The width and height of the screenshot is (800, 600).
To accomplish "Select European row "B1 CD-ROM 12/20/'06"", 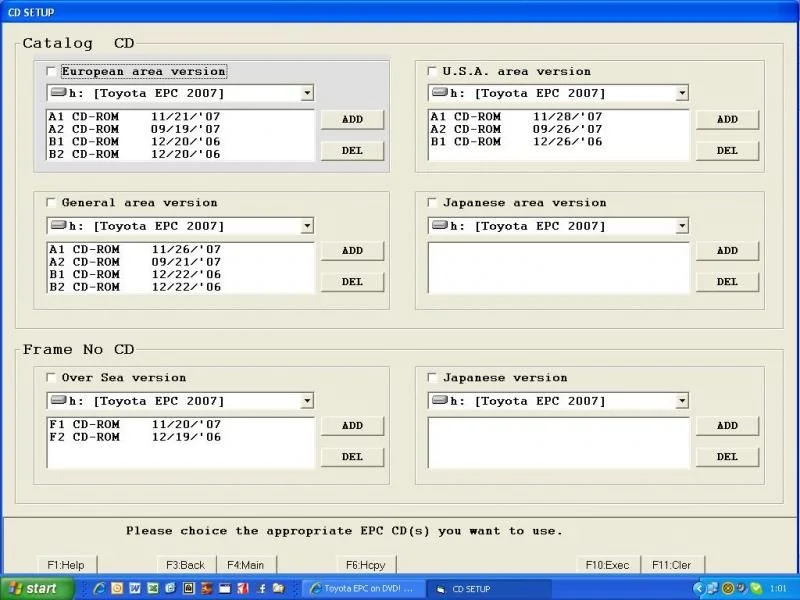I will tap(180, 142).
